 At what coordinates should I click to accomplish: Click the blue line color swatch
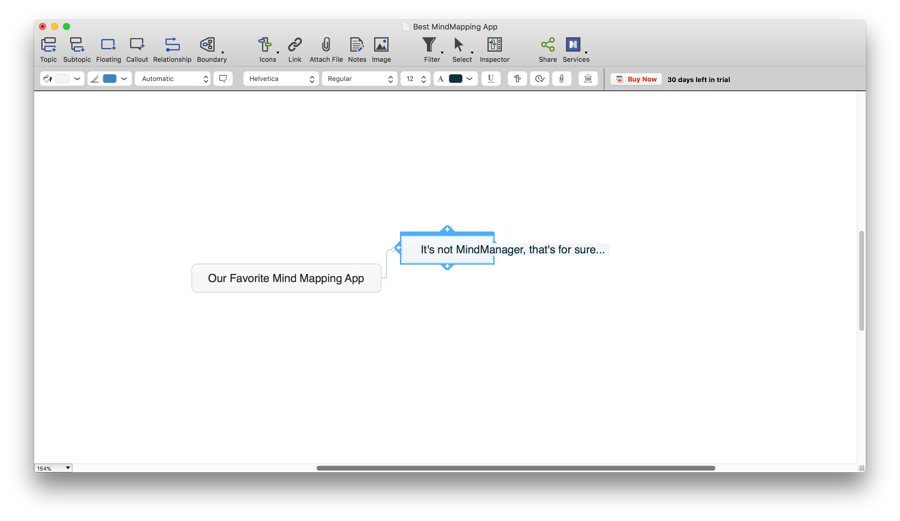point(110,79)
